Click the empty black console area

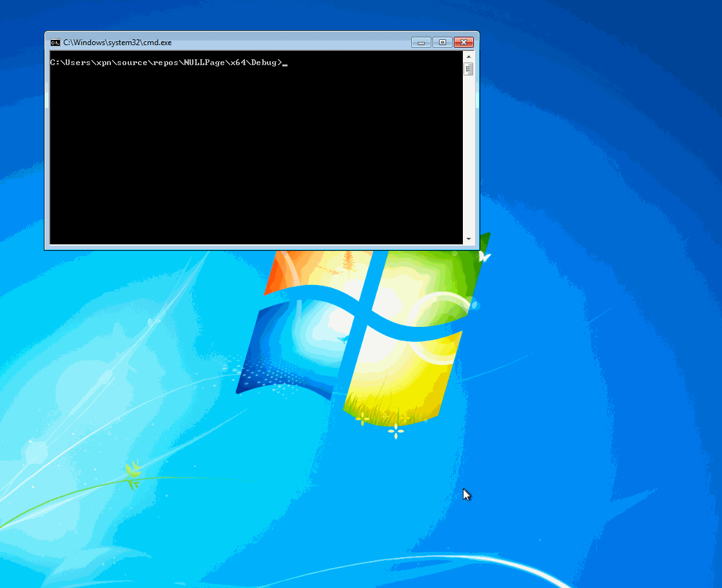click(x=258, y=161)
